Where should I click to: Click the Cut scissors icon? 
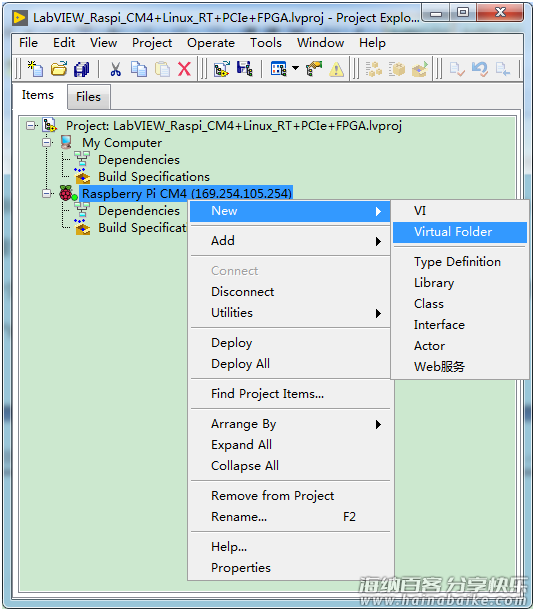pos(115,69)
